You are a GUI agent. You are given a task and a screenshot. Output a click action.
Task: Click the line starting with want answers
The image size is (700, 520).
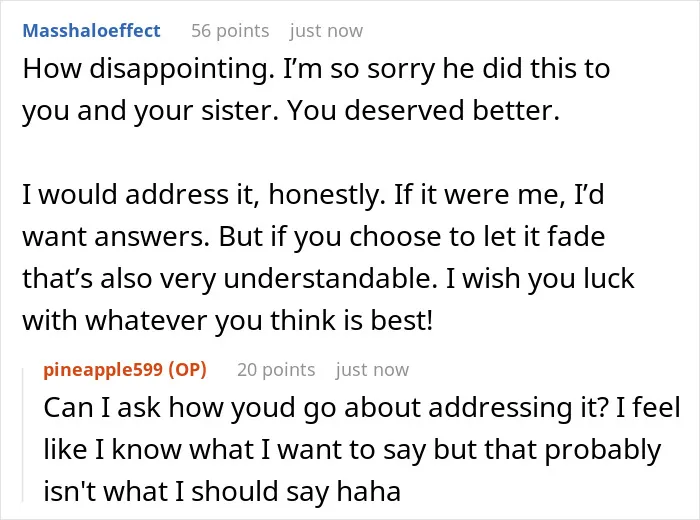click(314, 237)
